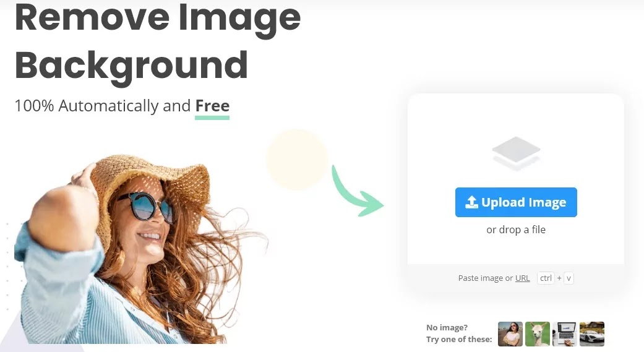Click the upload arrow icon in blue button

pyautogui.click(x=471, y=202)
